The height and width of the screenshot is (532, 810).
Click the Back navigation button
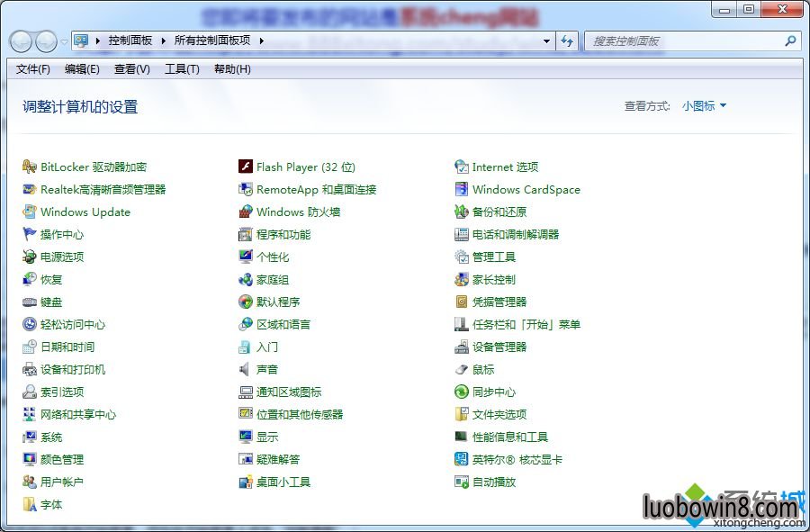[22, 41]
